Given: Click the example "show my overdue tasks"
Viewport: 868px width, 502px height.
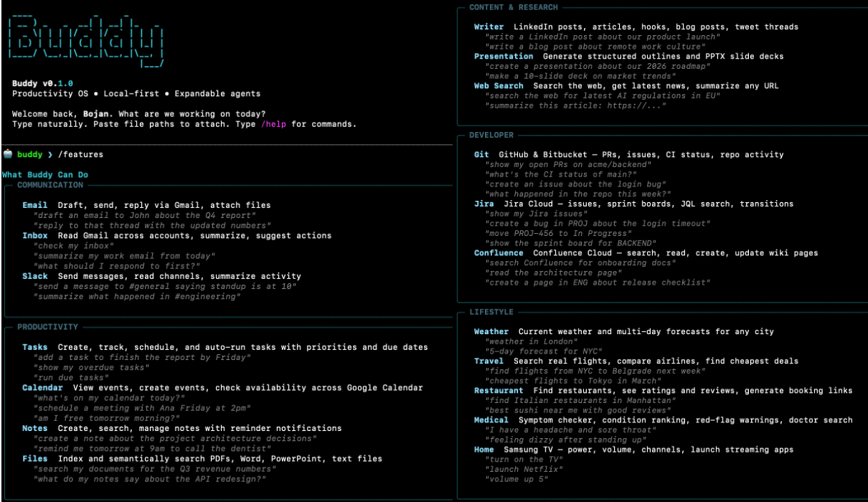Looking at the screenshot, I should [x=92, y=367].
